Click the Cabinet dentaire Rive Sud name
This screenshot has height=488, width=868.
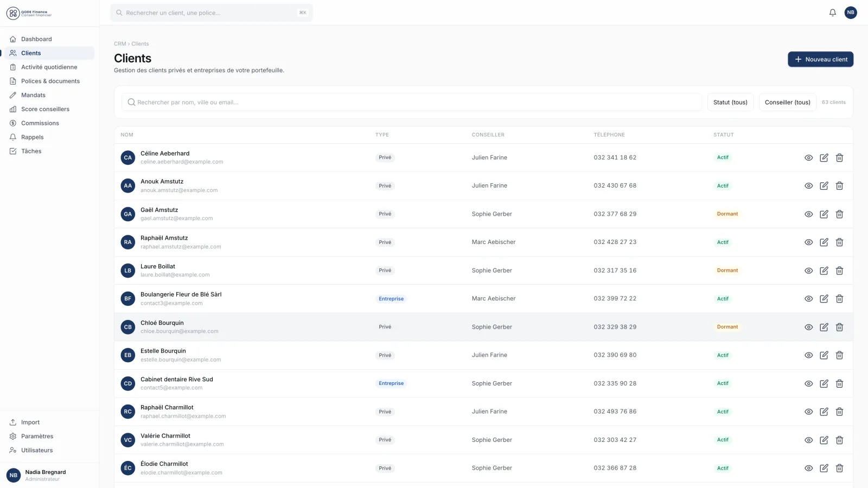pyautogui.click(x=177, y=380)
